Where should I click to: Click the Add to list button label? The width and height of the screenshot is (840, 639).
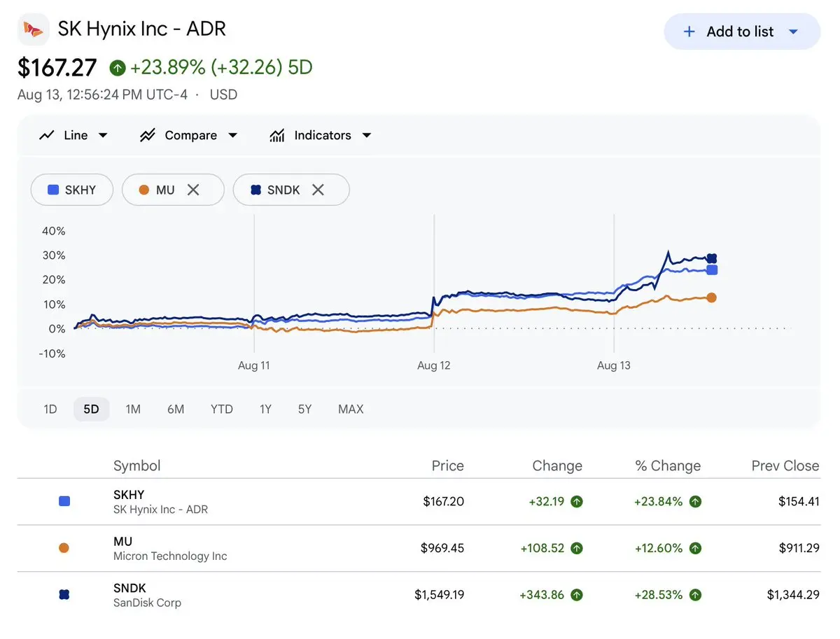coord(740,31)
